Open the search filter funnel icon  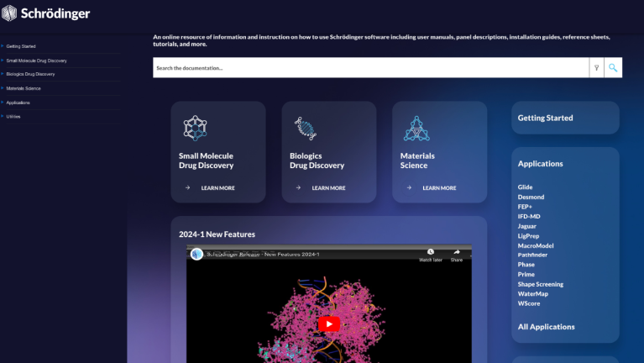click(x=596, y=68)
